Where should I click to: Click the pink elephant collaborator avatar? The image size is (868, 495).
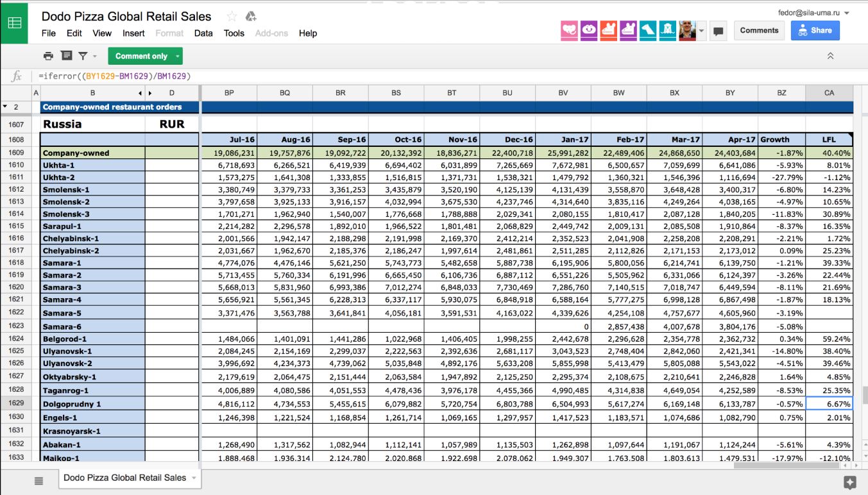tap(569, 30)
